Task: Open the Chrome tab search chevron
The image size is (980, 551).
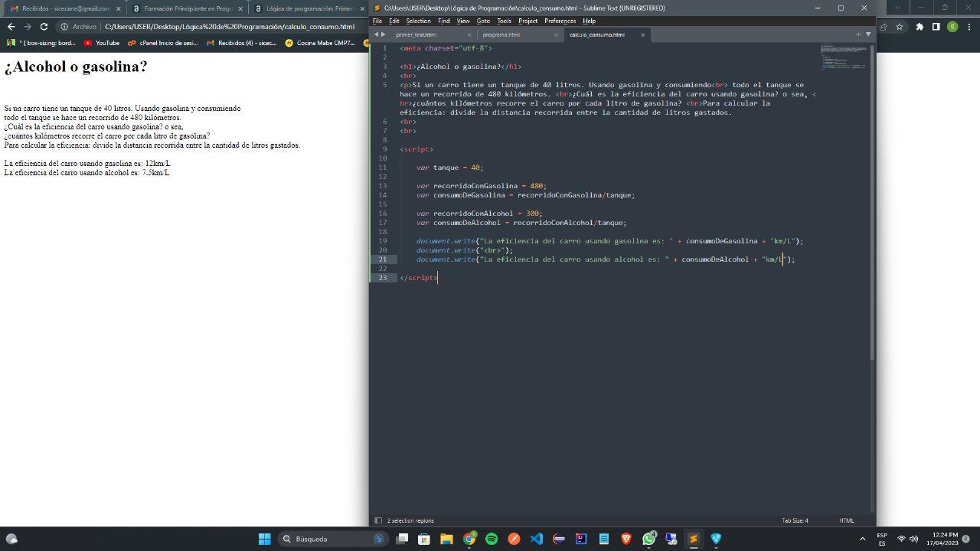Action: [898, 8]
